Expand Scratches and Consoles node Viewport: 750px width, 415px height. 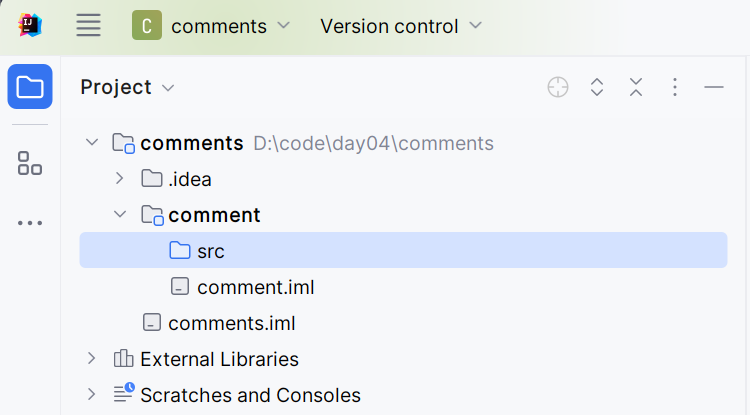click(x=92, y=395)
